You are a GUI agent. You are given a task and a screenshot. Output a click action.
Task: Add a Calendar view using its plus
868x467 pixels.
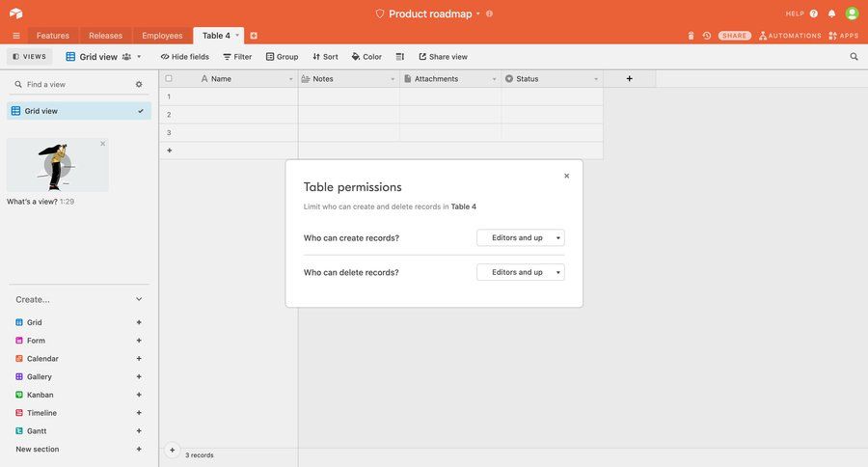pos(139,358)
